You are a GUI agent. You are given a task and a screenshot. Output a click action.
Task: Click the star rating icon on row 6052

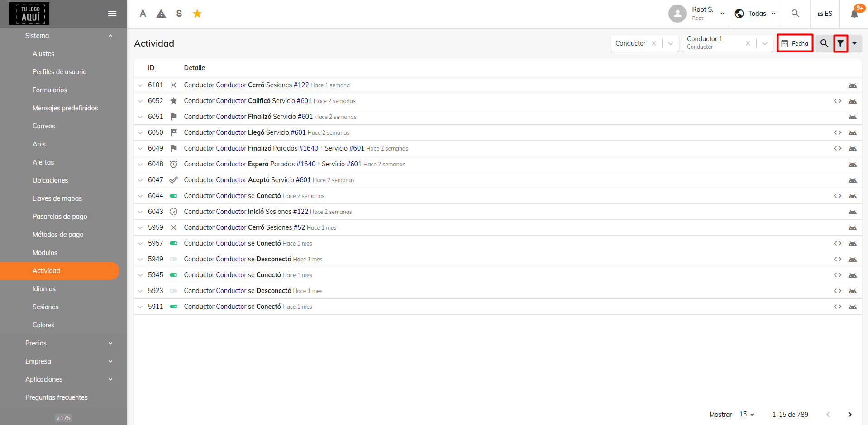[x=173, y=101]
